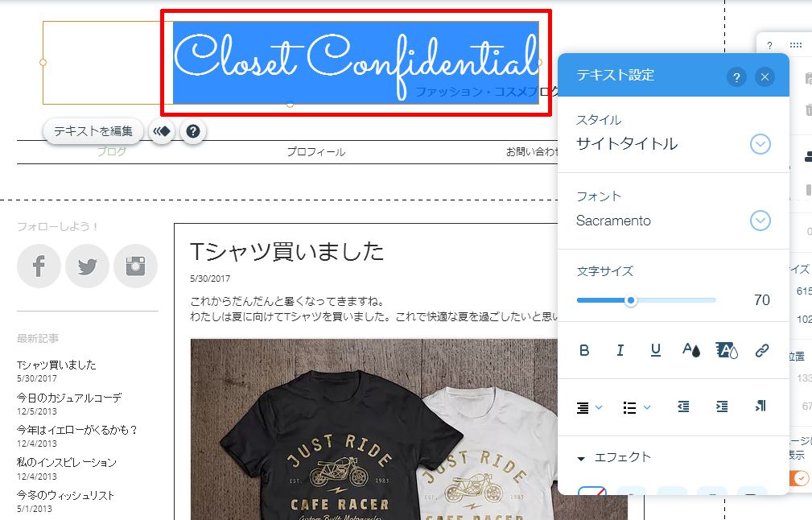Open the ブログ menu item

pyautogui.click(x=112, y=152)
